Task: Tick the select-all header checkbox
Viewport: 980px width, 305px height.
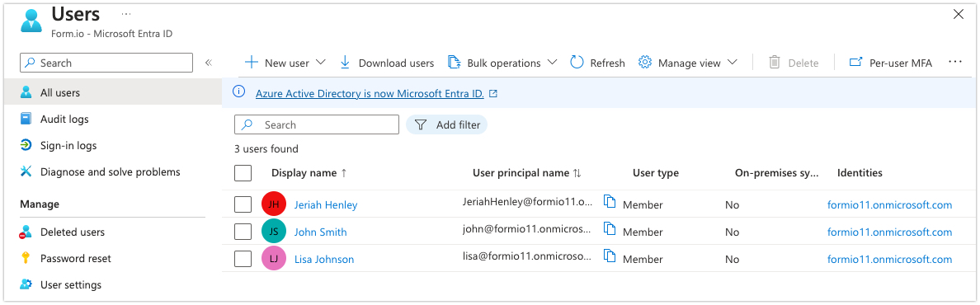Action: 243,172
